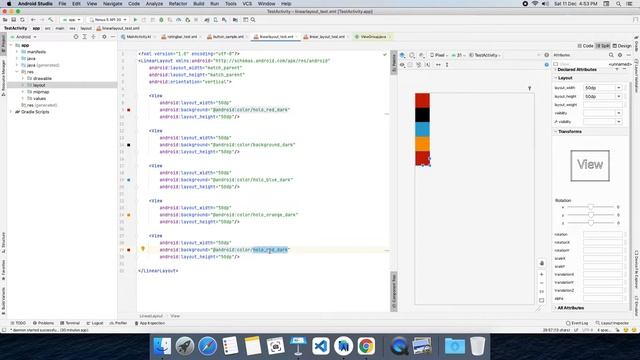Navigate back with the left arrow icon
The height and width of the screenshot is (360, 640).
33,20
